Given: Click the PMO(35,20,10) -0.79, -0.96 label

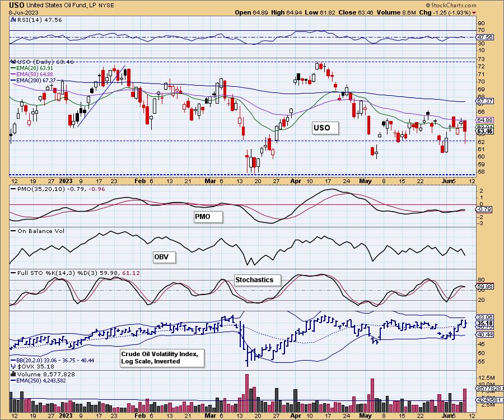Looking at the screenshot, I should [61, 189].
